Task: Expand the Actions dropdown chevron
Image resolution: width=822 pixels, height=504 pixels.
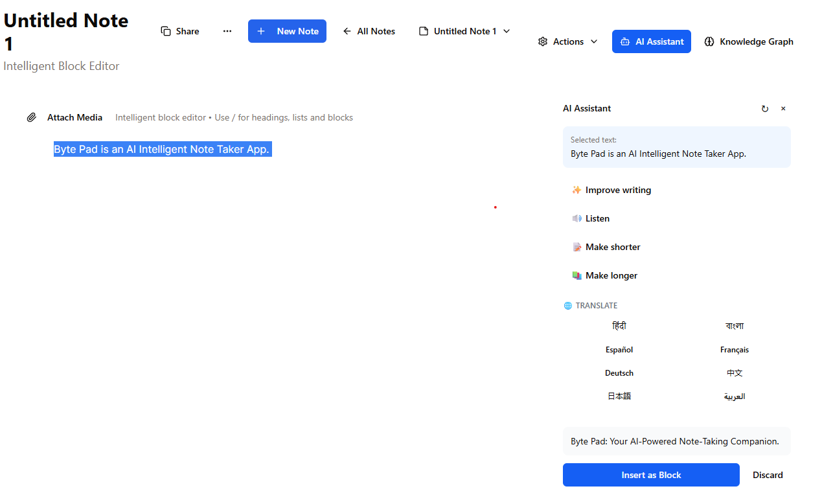Action: click(594, 41)
